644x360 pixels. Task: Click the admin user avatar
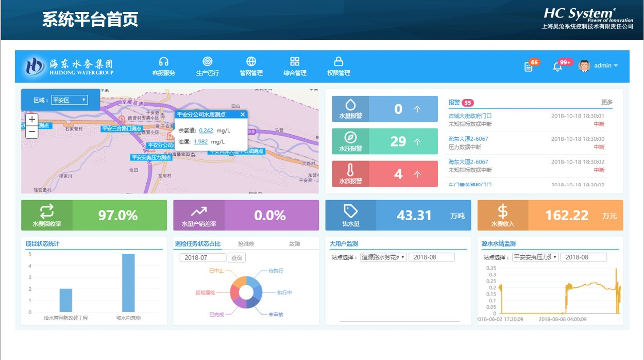(584, 66)
